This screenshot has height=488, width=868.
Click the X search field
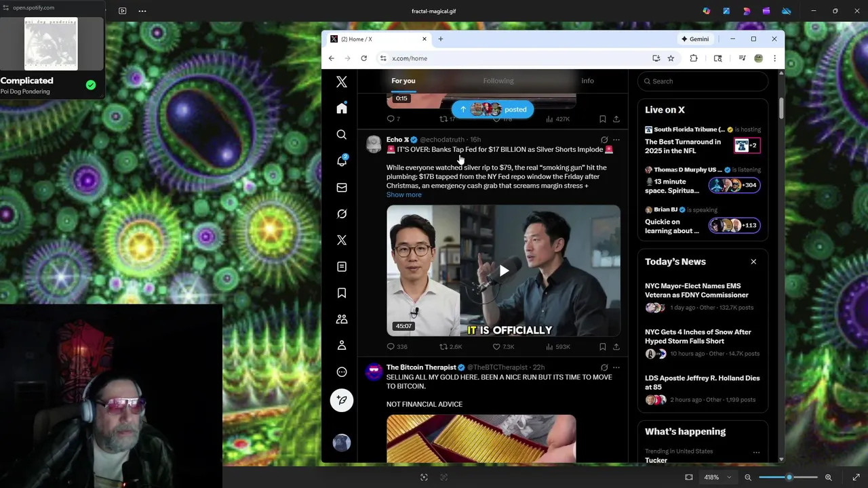pos(703,81)
